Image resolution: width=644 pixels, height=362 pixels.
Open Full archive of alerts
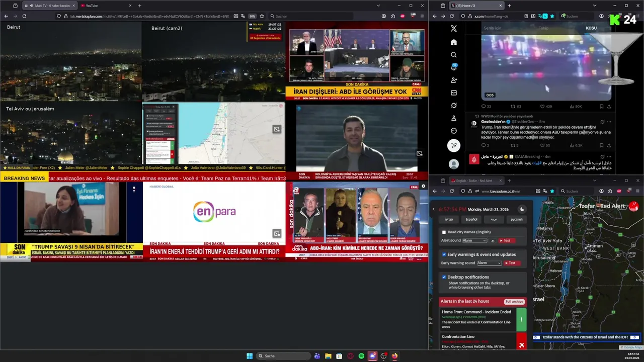(514, 301)
